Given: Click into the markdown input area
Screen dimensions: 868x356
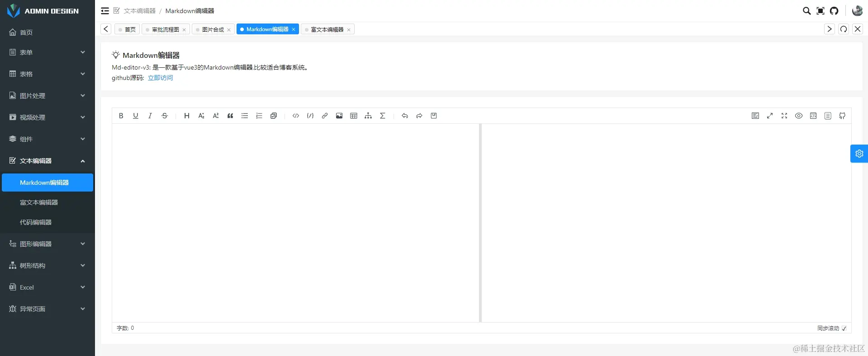Looking at the screenshot, I should [x=295, y=223].
